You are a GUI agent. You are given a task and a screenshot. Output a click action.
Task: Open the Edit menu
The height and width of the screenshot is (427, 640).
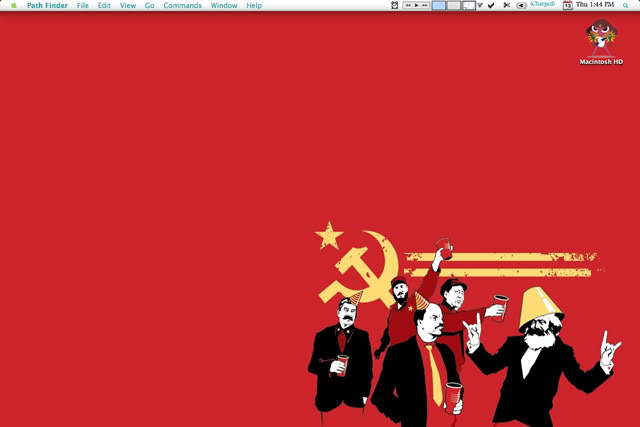[104, 5]
